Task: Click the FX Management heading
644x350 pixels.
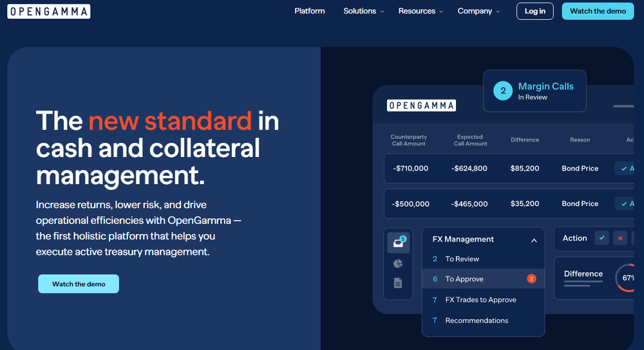Action: 463,239
